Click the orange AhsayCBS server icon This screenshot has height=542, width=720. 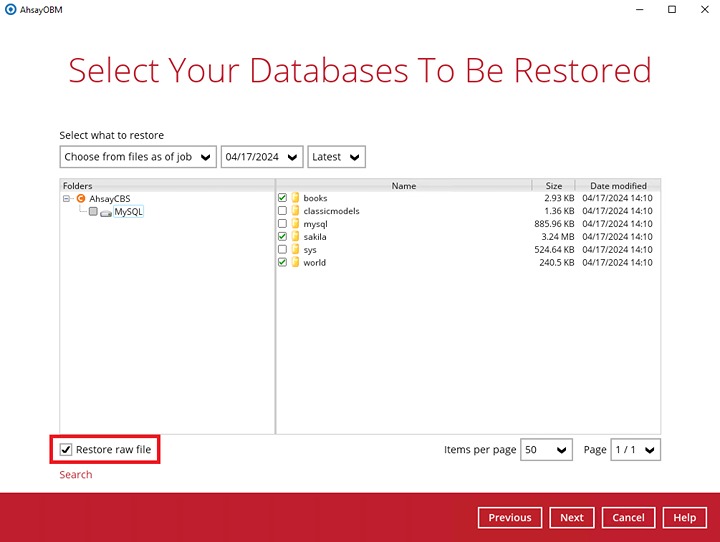pyautogui.click(x=81, y=198)
